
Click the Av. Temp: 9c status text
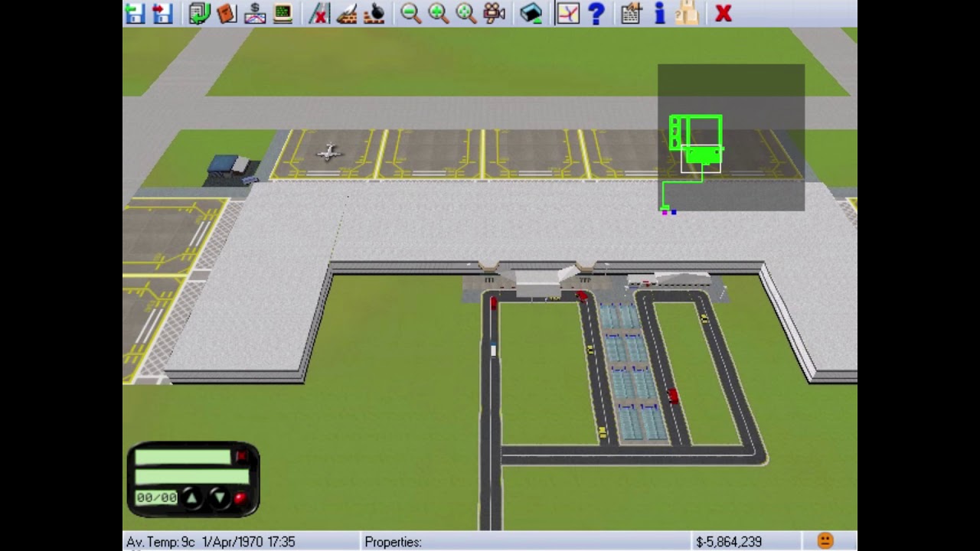pos(161,542)
